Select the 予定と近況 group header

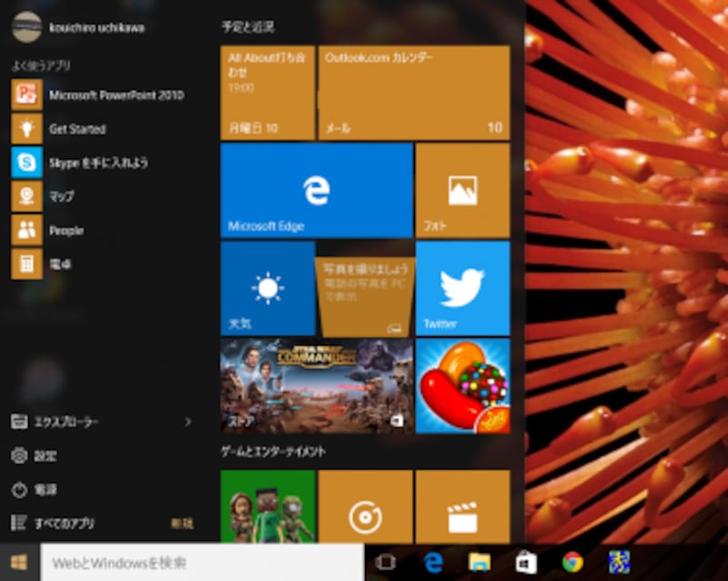click(248, 27)
